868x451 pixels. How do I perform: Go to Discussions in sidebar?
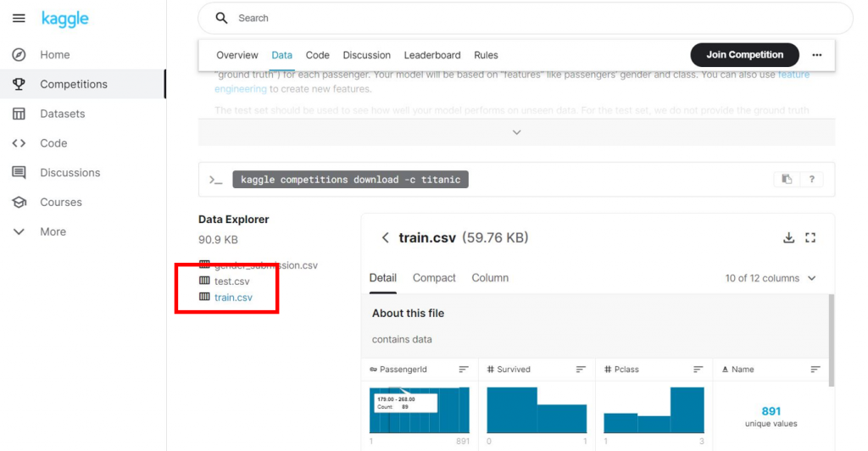[70, 173]
